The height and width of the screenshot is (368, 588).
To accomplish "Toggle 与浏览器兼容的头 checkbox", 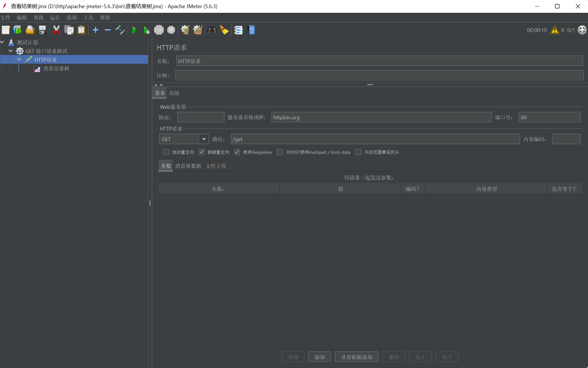I will pyautogui.click(x=359, y=152).
